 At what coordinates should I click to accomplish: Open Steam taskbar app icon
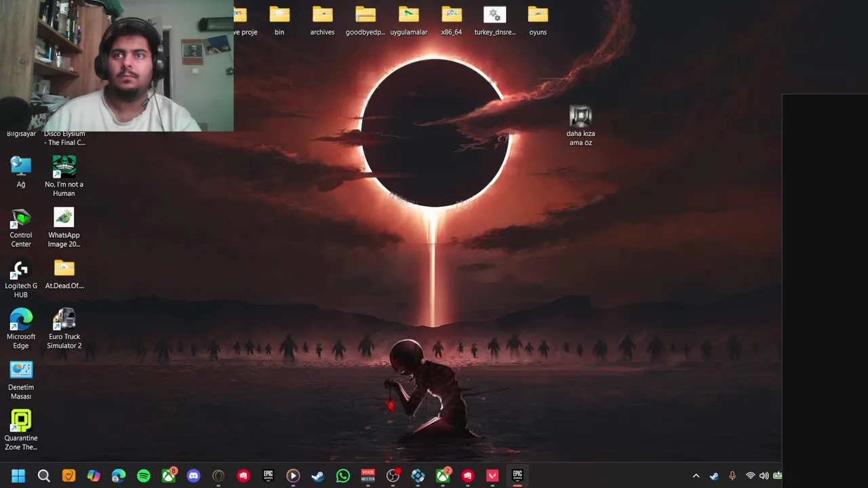click(x=317, y=476)
